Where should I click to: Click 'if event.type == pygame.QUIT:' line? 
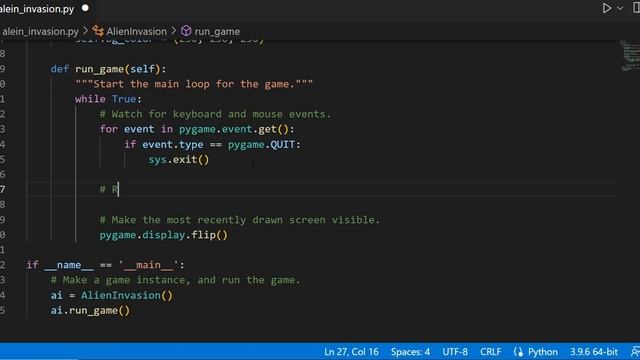[212, 144]
